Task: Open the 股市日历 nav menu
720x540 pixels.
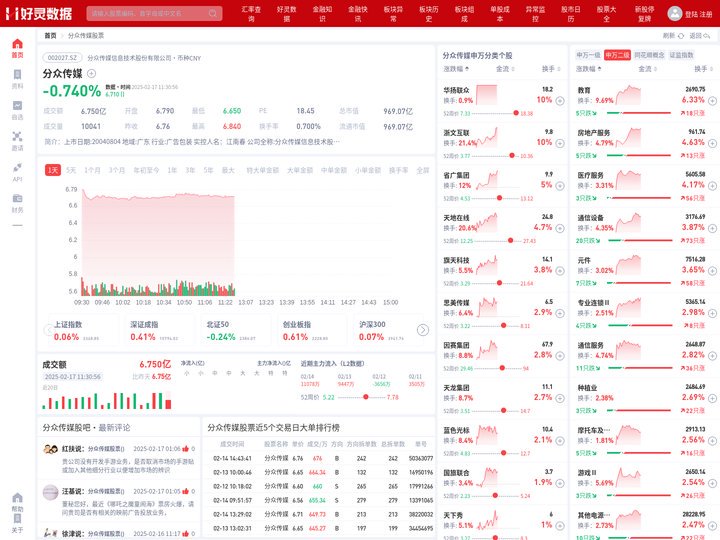Action: (x=571, y=13)
